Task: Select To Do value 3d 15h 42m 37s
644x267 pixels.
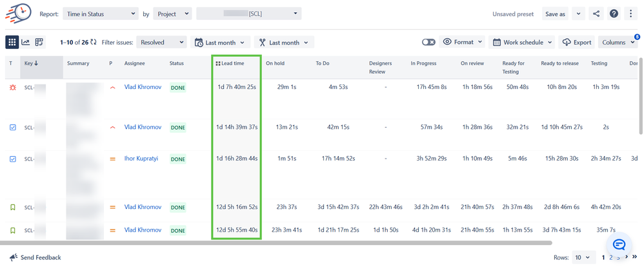Action: pyautogui.click(x=339, y=207)
